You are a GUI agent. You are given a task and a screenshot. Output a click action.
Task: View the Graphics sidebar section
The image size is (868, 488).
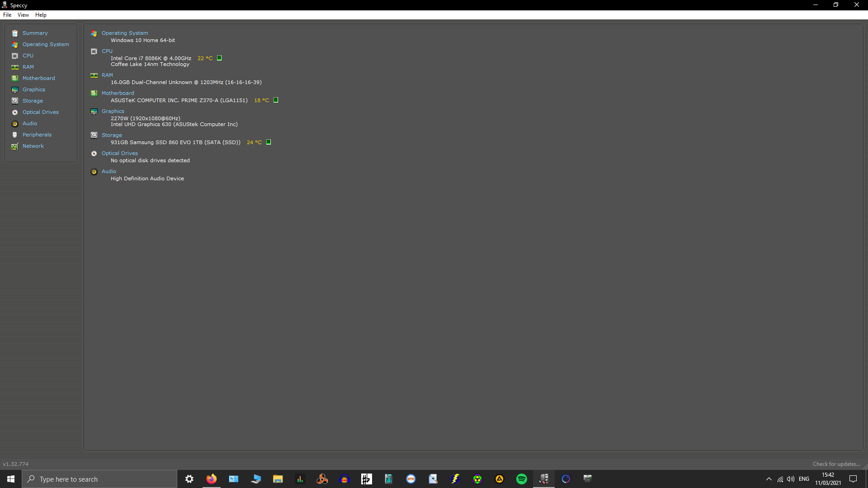coord(34,89)
